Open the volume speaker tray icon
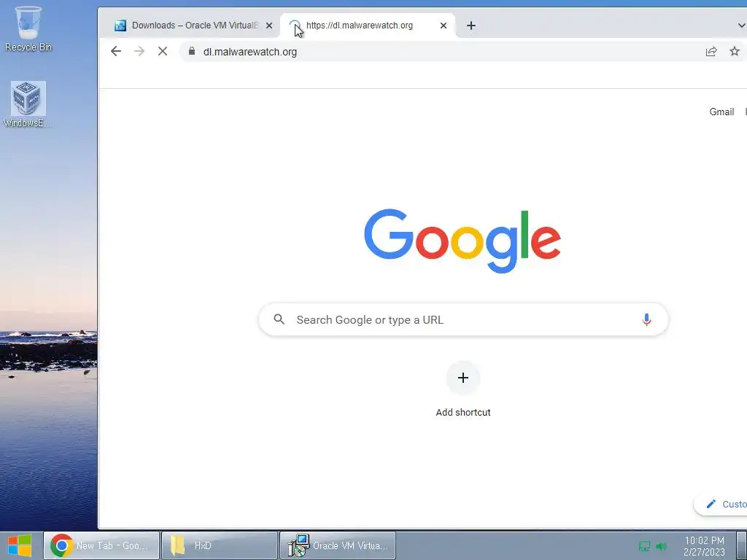The width and height of the screenshot is (747, 560). 661,546
